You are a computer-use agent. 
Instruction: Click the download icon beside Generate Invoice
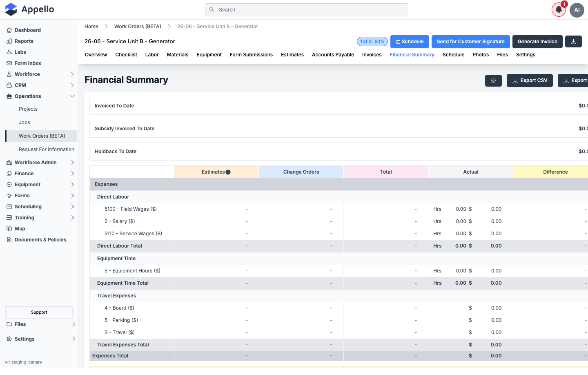pyautogui.click(x=573, y=42)
